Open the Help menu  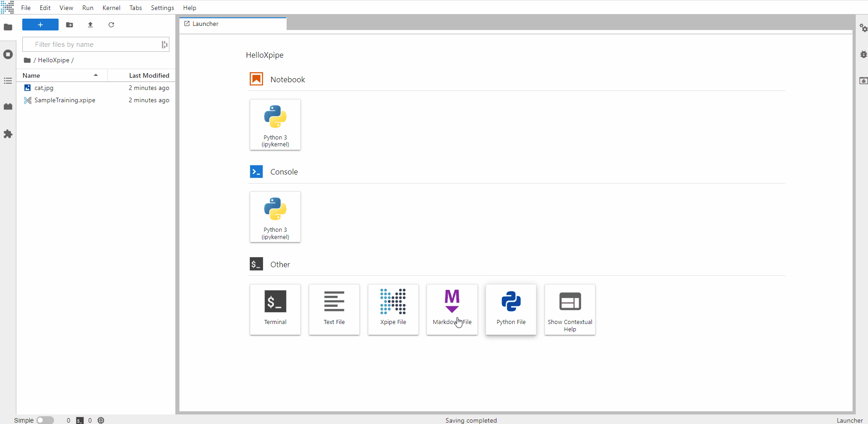pos(189,8)
